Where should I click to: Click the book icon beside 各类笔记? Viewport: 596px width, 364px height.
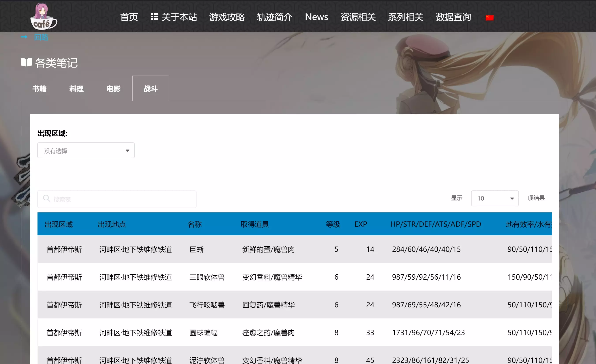26,62
